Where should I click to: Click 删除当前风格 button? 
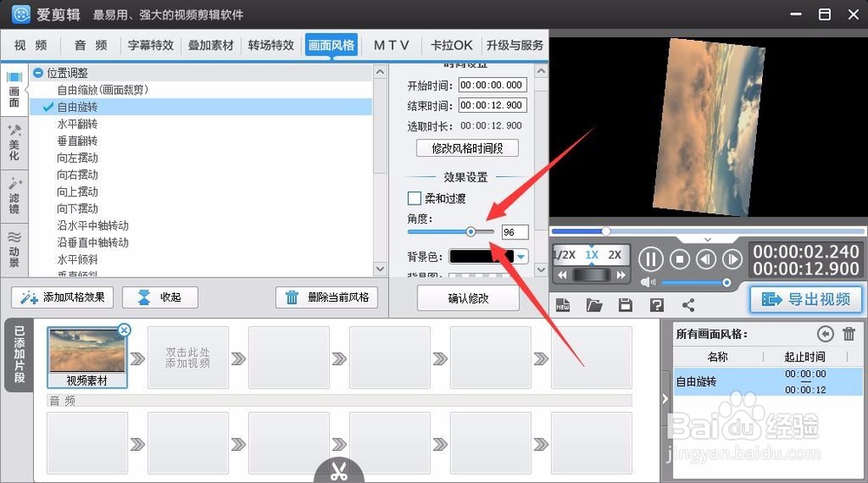point(326,297)
